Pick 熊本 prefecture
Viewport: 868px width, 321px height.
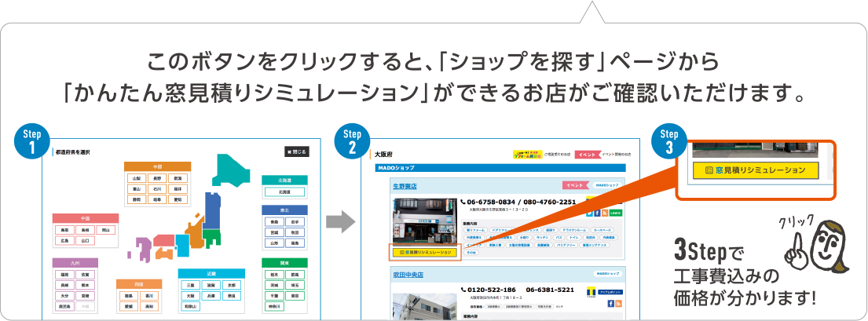[x=86, y=285]
